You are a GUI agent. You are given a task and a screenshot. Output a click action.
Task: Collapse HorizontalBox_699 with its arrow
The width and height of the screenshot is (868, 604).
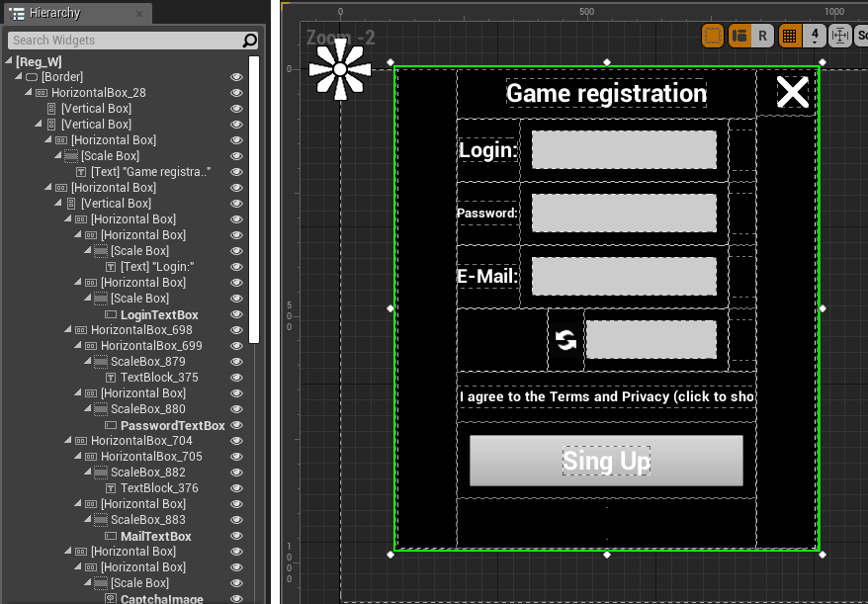78,345
